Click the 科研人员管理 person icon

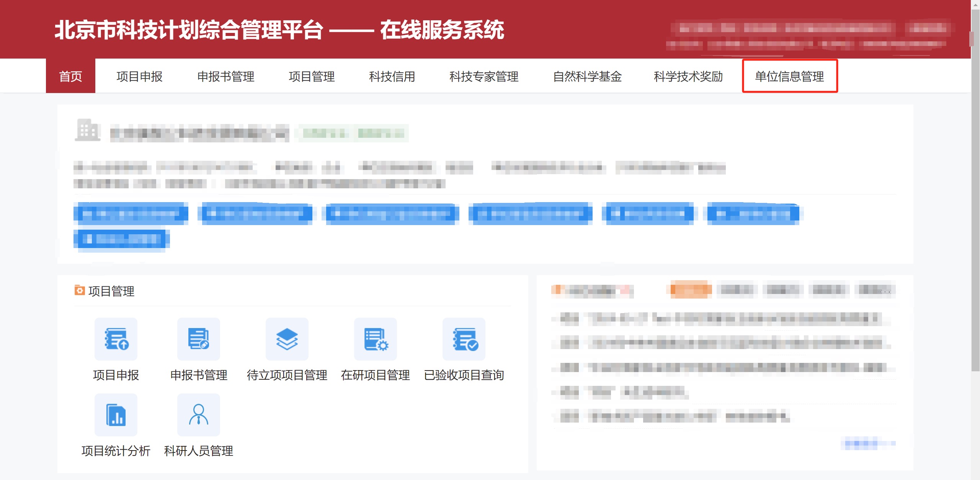click(198, 415)
